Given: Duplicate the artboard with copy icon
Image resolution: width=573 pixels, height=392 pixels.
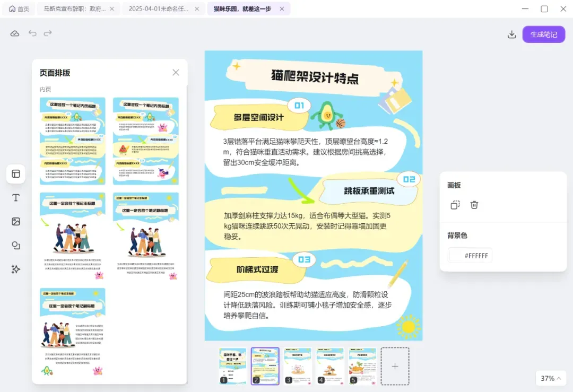Looking at the screenshot, I should coord(455,205).
